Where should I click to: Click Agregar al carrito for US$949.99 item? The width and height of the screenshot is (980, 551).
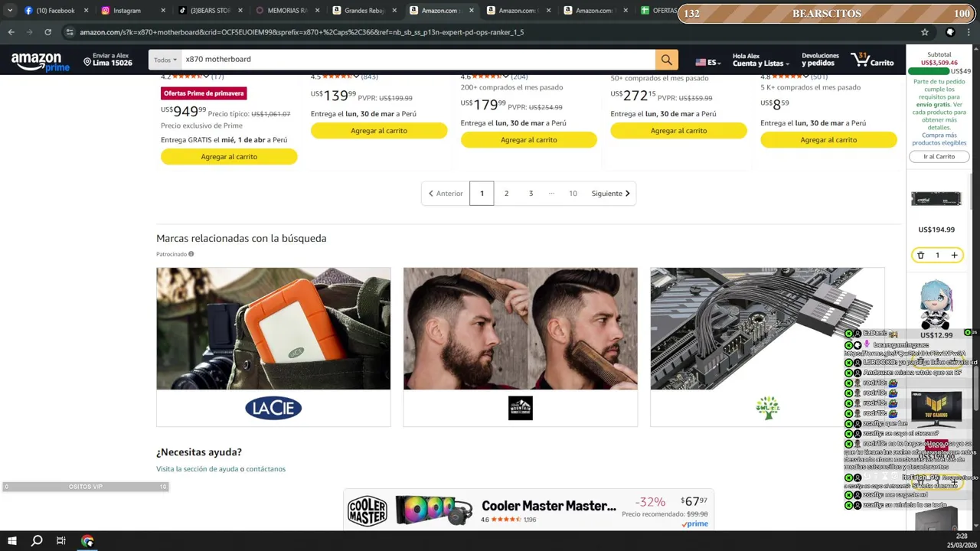point(229,157)
